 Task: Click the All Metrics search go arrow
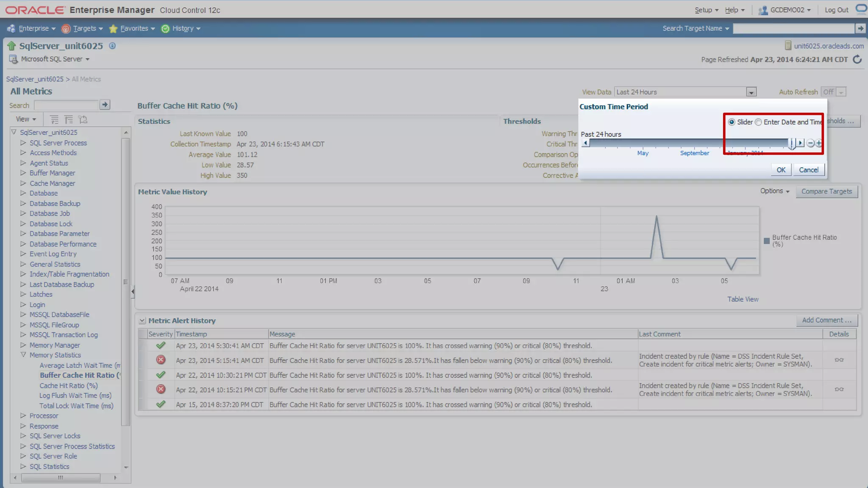105,105
